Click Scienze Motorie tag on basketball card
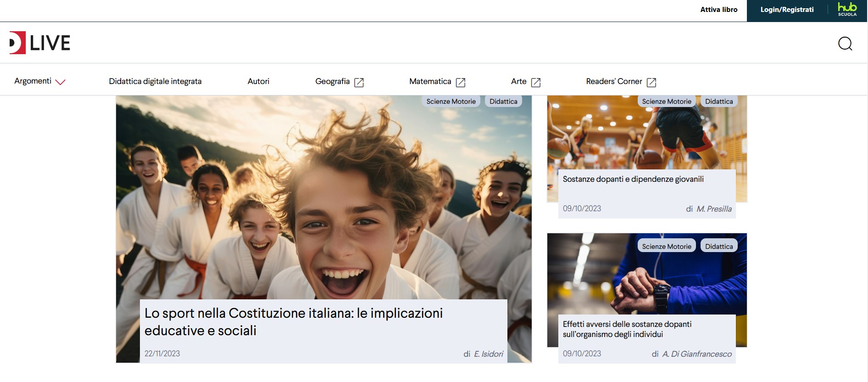Viewport: 868px width, 382px height. coord(667,101)
